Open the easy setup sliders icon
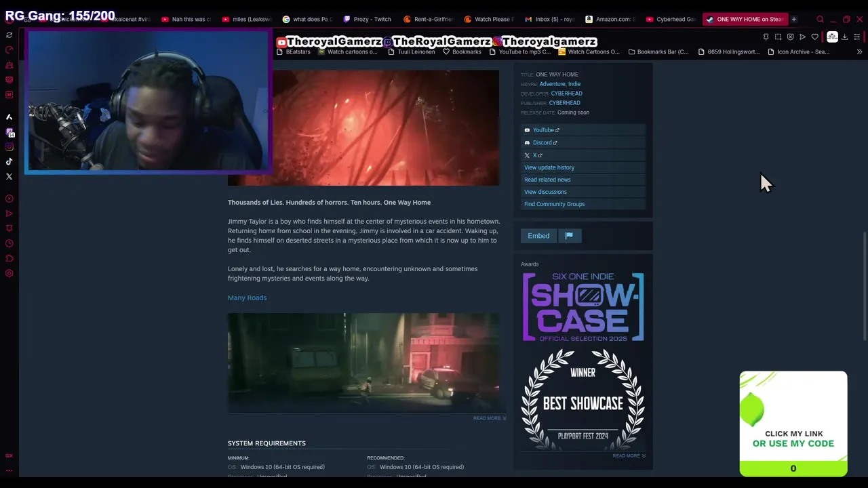868x488 pixels. [856, 37]
